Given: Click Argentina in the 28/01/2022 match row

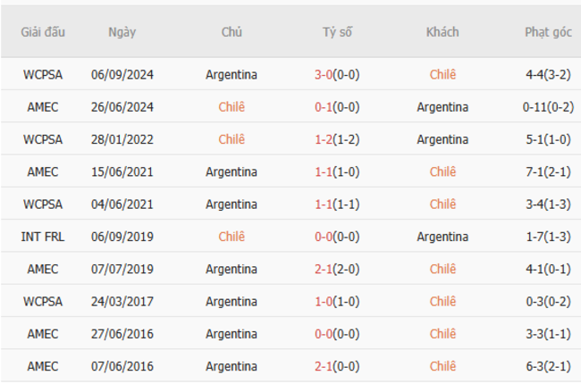Looking at the screenshot, I should coord(442,139).
